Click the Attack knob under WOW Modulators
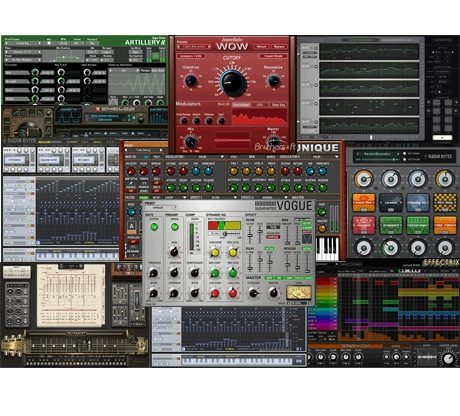 point(197,121)
